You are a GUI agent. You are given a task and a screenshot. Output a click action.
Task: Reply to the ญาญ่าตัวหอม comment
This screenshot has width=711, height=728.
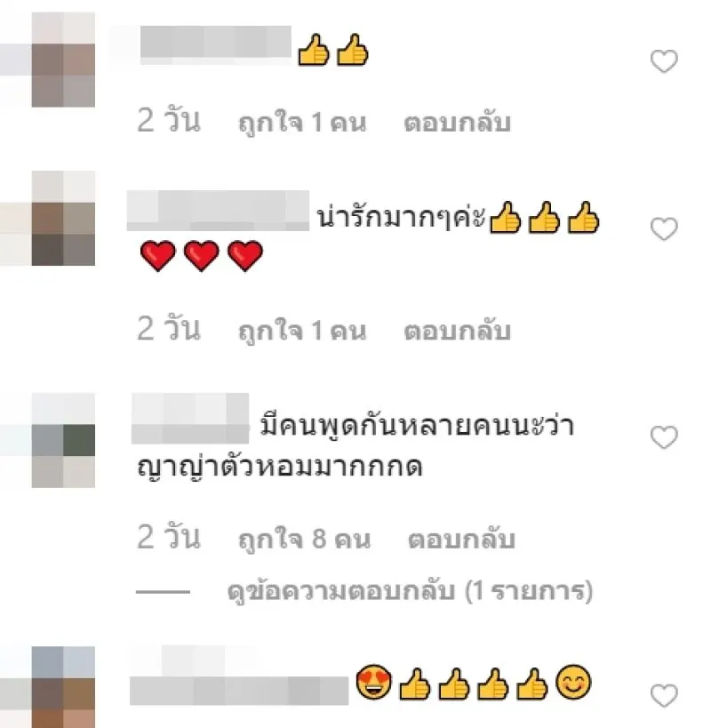(461, 539)
